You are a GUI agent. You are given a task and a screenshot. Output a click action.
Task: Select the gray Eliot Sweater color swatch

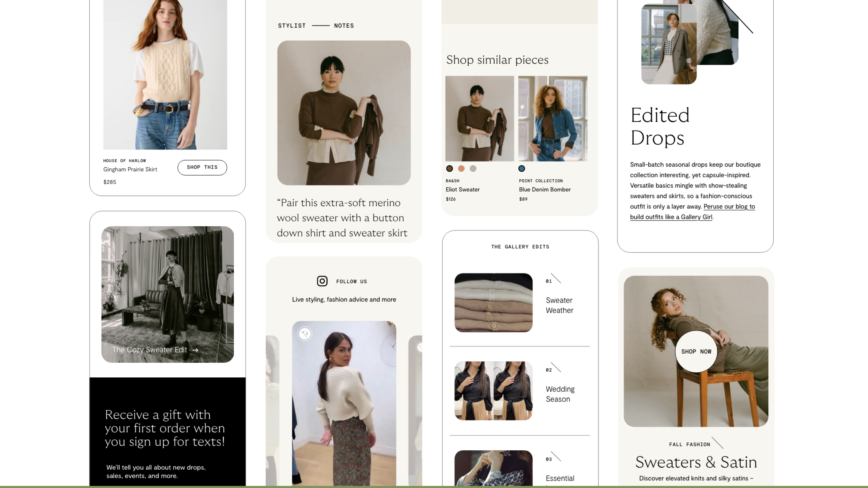[473, 168]
